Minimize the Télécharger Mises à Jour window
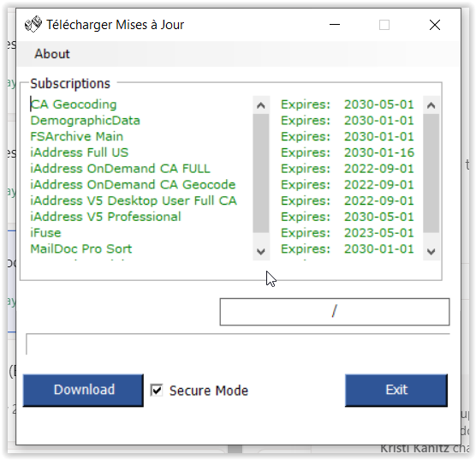 [335, 25]
